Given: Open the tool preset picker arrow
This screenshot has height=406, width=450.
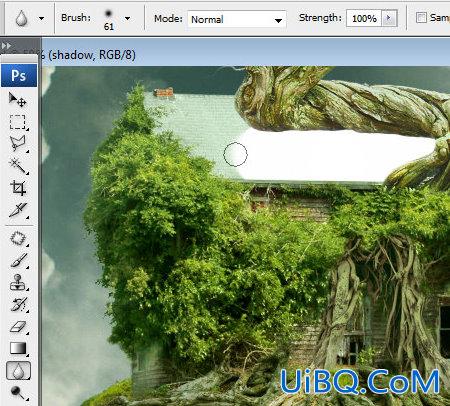Looking at the screenshot, I should (41, 18).
